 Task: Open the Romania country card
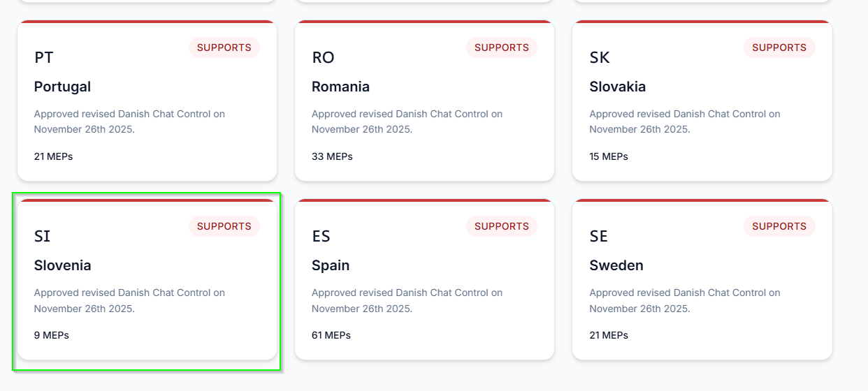pyautogui.click(x=424, y=101)
